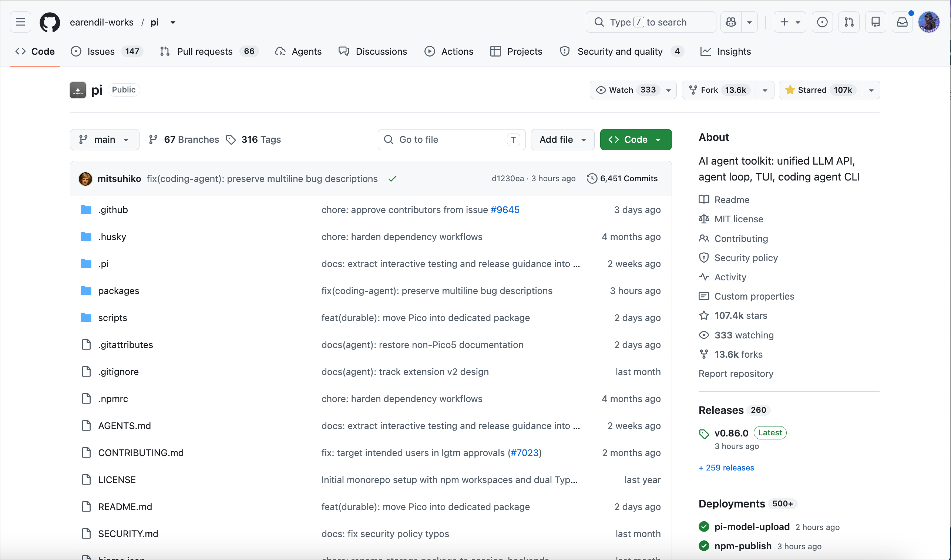View the green commit status checkmark

click(x=392, y=179)
